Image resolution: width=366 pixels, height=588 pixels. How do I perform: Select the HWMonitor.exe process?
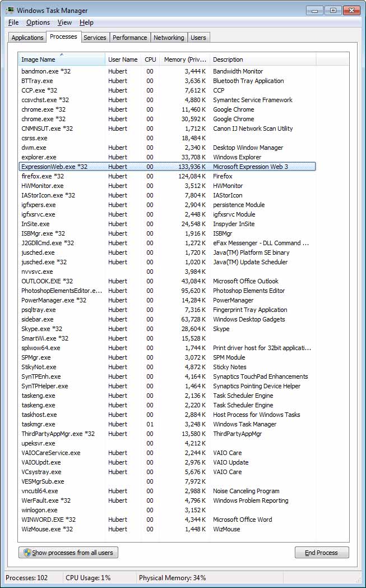[x=167, y=186]
